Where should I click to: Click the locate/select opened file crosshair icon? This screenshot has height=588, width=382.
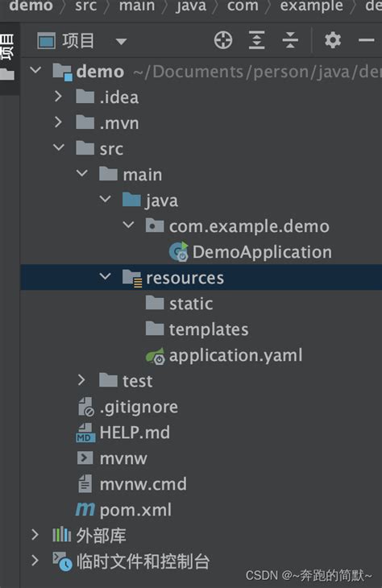click(223, 40)
